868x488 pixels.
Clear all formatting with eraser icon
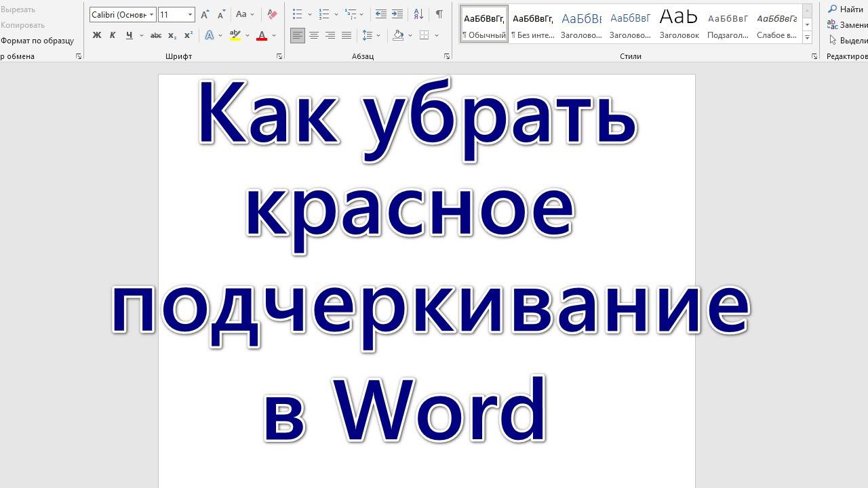tap(272, 14)
